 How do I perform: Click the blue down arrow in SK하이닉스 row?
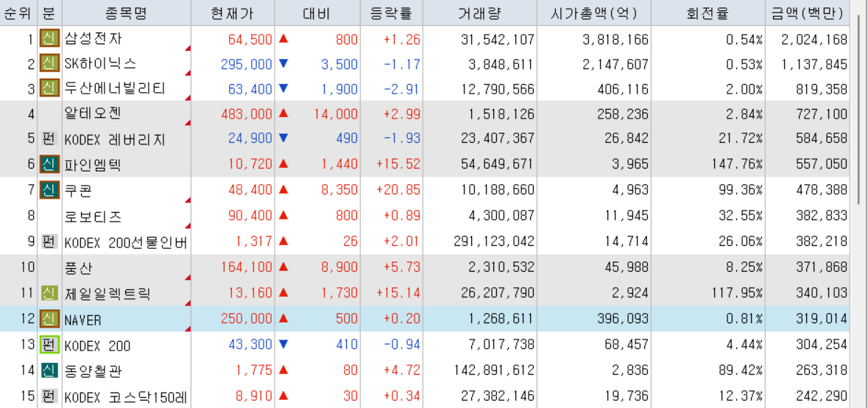click(x=283, y=63)
